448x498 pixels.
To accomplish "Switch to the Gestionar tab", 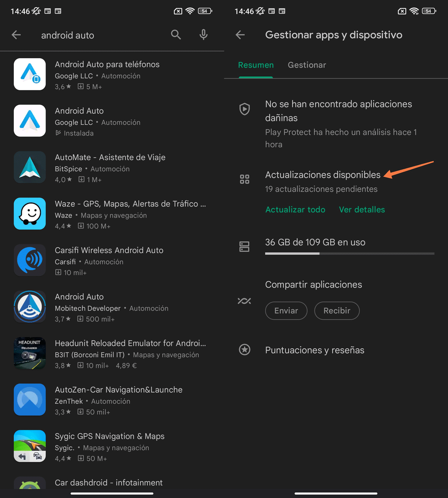I will tap(307, 65).
